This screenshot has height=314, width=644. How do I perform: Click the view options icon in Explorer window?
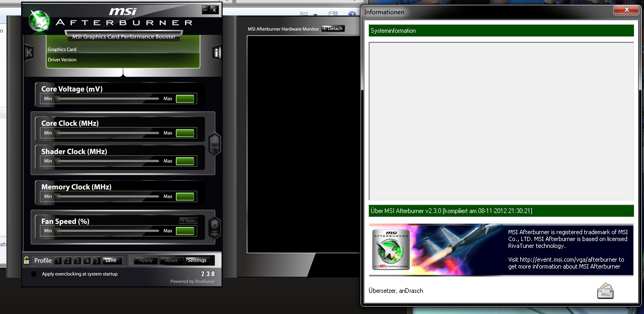pos(303,14)
